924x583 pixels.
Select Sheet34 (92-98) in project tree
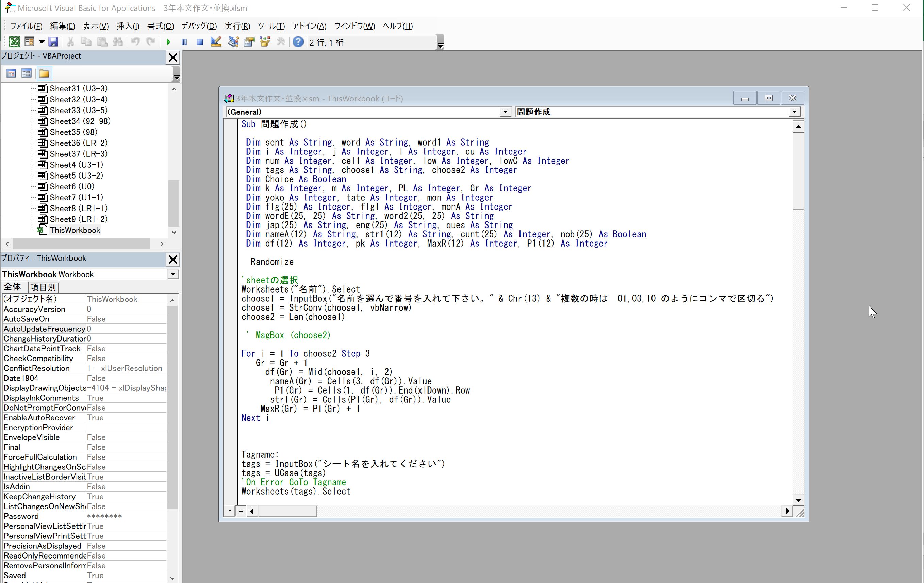pos(80,121)
